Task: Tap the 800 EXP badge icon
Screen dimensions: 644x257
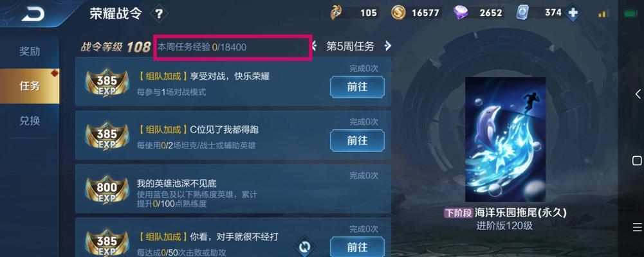Action: 107,190
